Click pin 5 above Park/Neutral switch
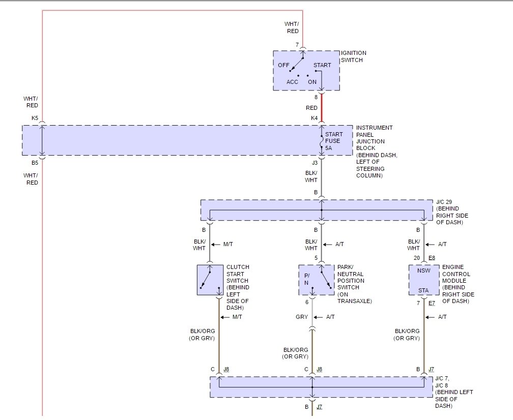Image resolution: width=513 pixels, height=420 pixels. coord(316,258)
